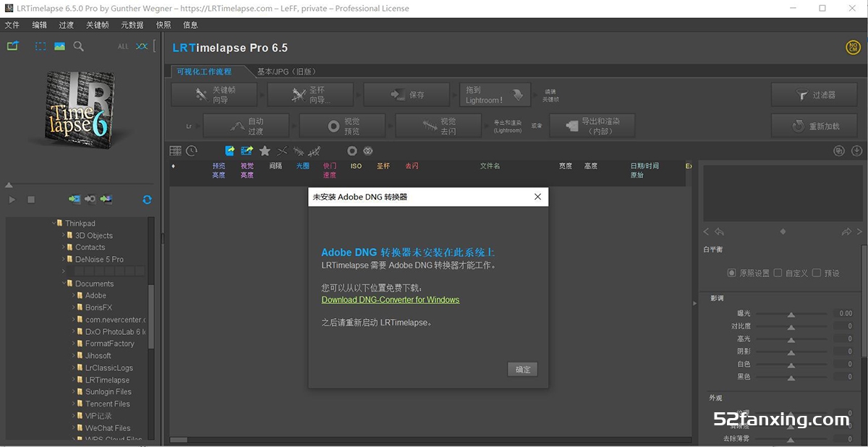Click the magnifier search icon
868x447 pixels.
click(x=79, y=46)
